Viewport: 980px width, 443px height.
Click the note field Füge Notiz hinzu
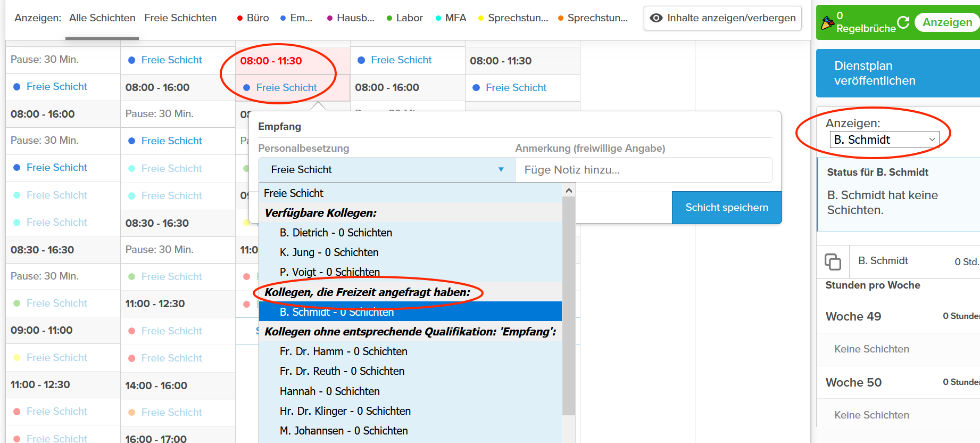click(643, 170)
